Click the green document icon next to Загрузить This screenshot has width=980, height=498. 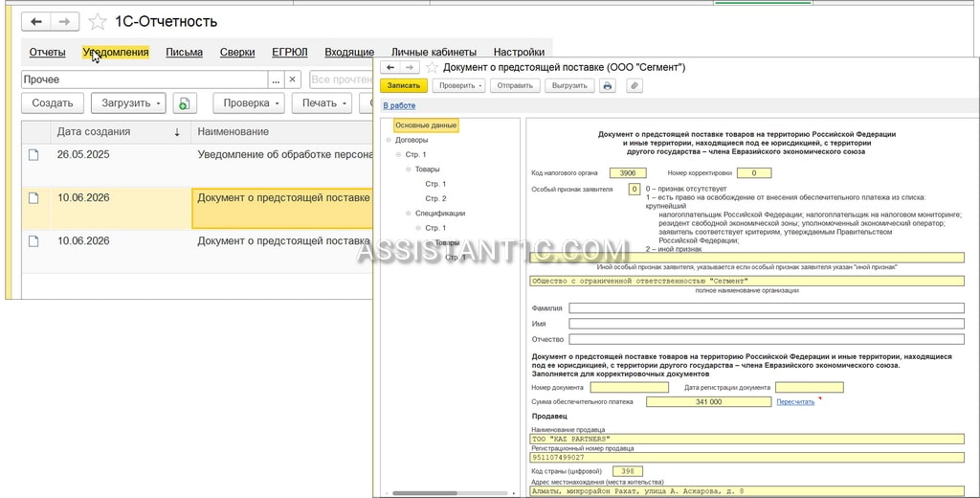point(184,103)
